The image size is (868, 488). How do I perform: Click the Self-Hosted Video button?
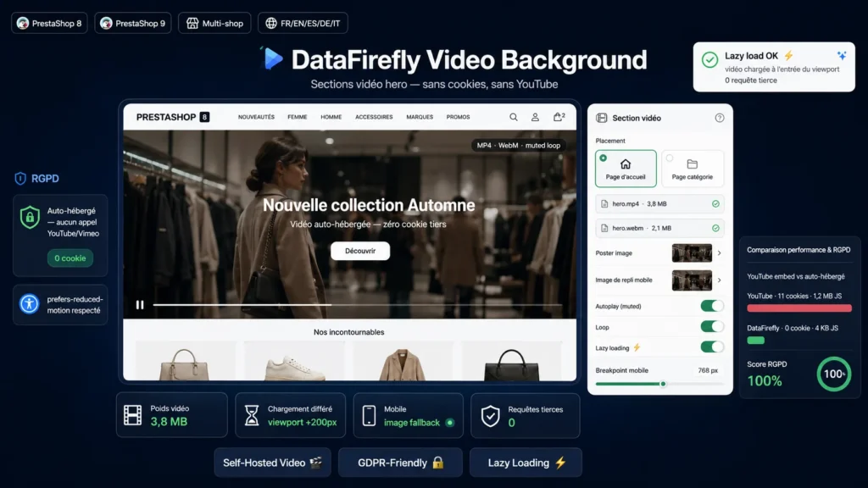pyautogui.click(x=272, y=463)
